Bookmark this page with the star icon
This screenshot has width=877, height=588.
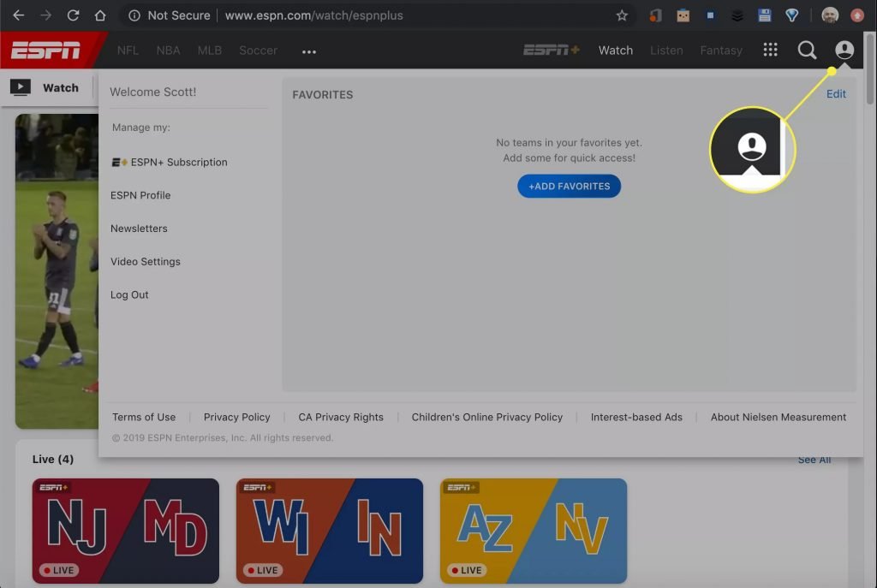[x=622, y=15]
